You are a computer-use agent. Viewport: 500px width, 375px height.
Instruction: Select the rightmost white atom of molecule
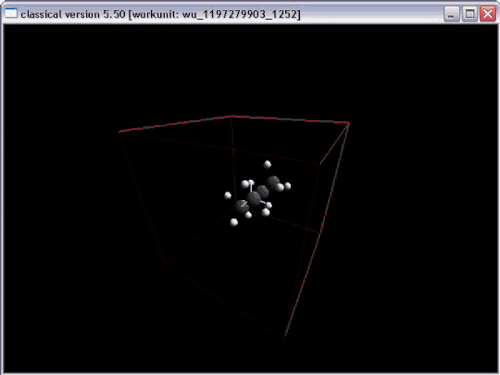click(288, 186)
